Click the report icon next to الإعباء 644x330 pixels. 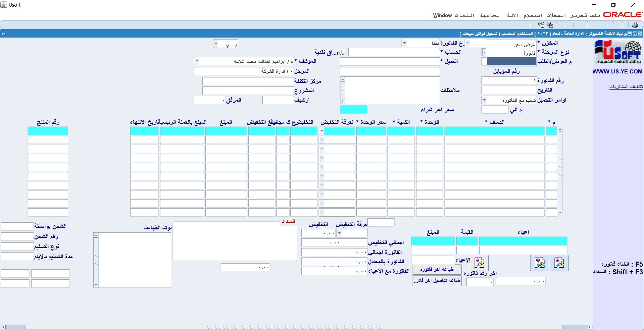point(479,263)
